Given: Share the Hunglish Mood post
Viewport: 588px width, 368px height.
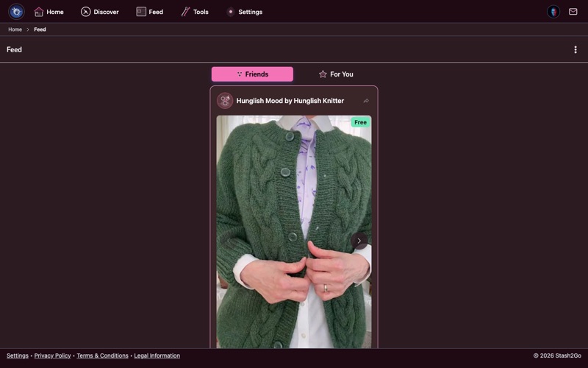Looking at the screenshot, I should click(x=366, y=101).
